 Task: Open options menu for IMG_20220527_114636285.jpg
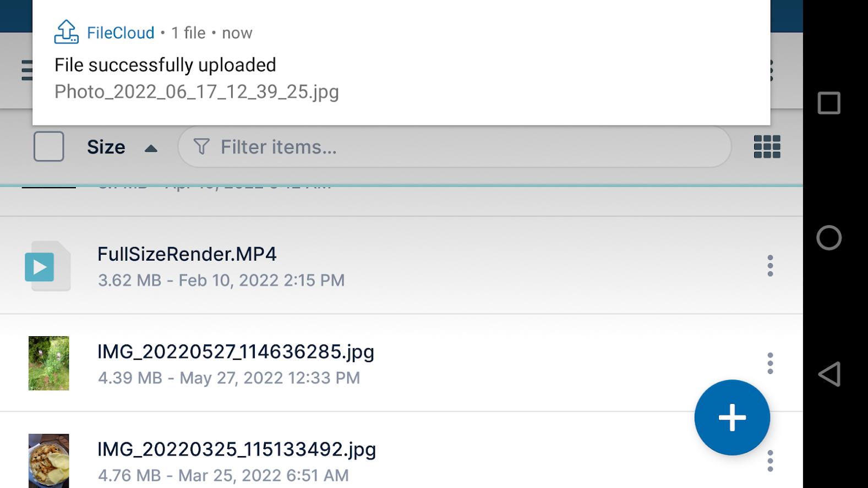pyautogui.click(x=770, y=364)
